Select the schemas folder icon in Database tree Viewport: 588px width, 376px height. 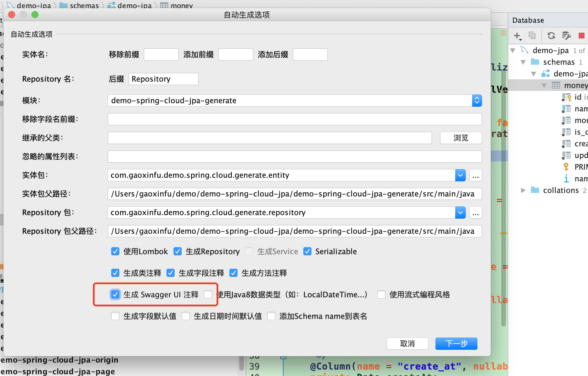tap(535, 62)
